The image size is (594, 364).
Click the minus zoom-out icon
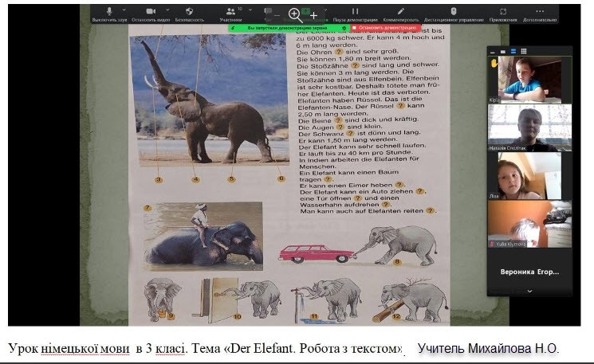tap(277, 14)
